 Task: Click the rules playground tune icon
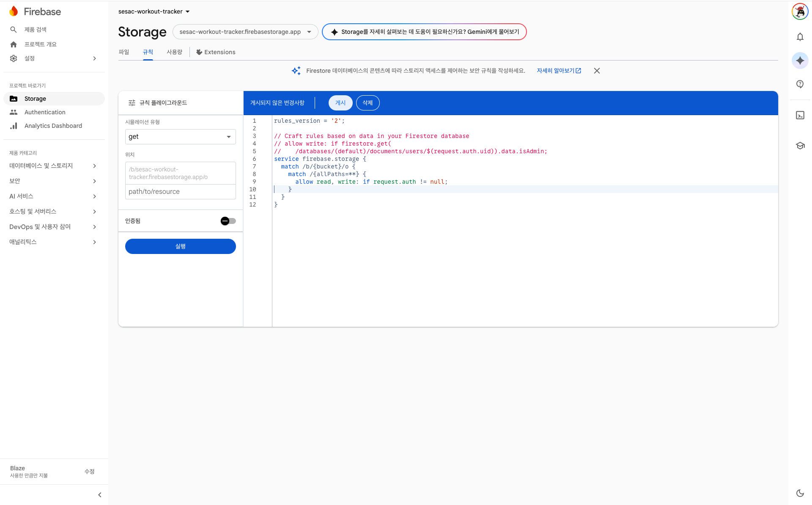[132, 103]
